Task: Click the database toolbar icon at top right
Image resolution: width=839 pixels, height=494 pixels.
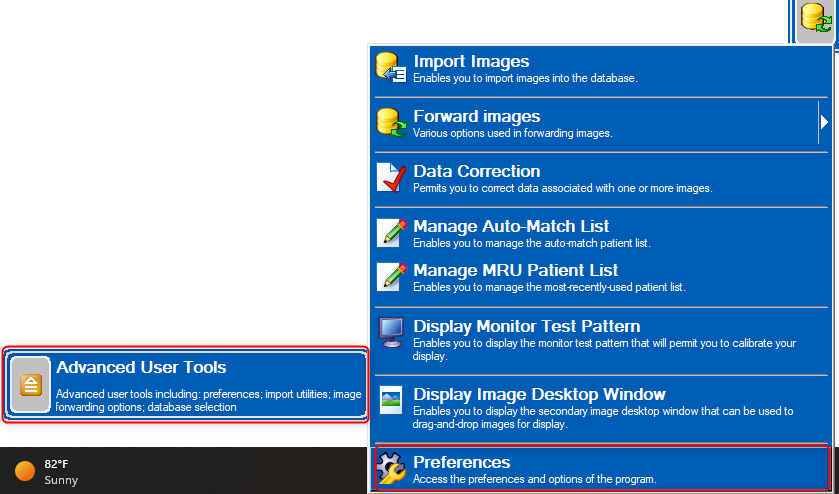Action: [x=816, y=17]
